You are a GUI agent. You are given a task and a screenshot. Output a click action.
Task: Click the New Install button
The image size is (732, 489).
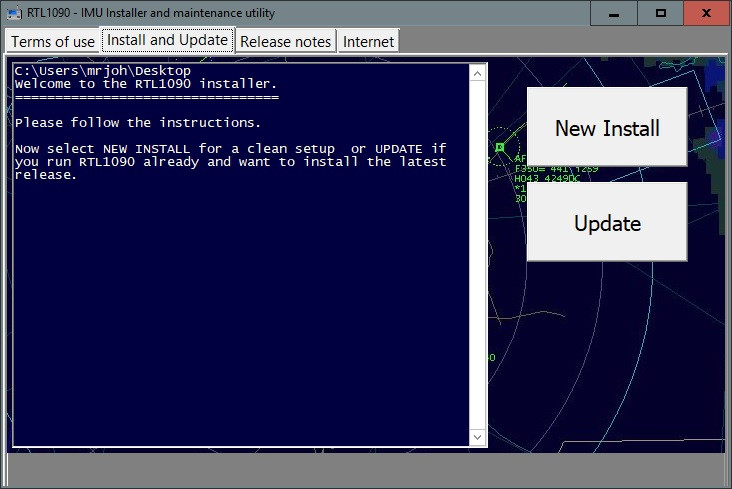[x=607, y=127]
